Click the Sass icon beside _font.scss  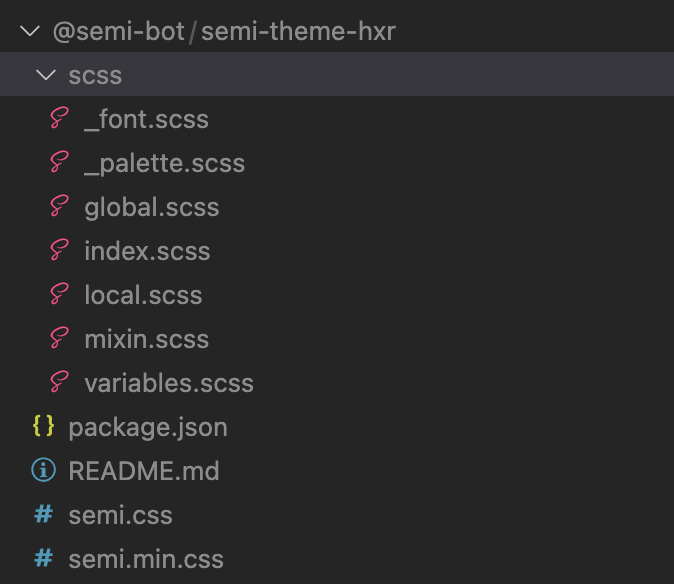(59, 118)
